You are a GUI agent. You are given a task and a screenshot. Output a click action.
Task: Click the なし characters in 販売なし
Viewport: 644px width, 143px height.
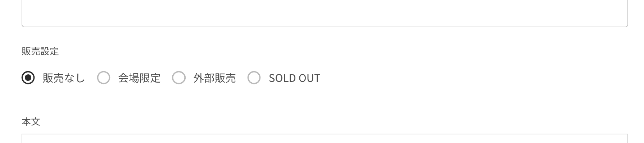tap(74, 78)
